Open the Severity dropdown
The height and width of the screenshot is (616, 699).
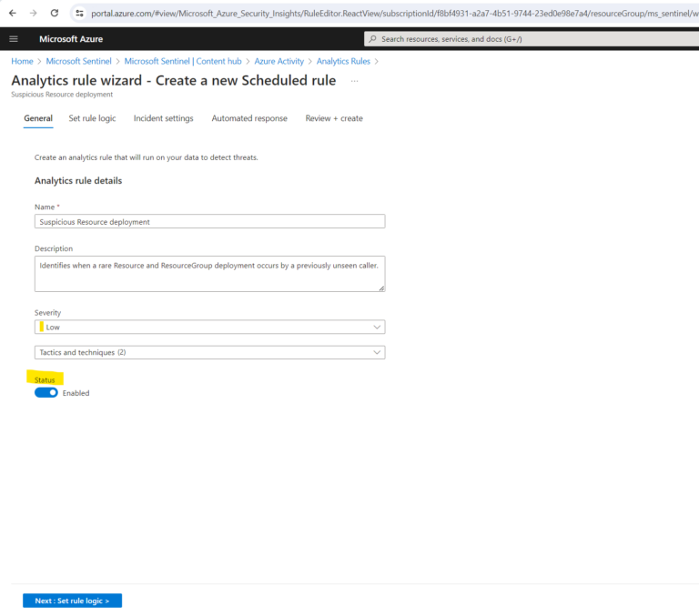pos(209,327)
